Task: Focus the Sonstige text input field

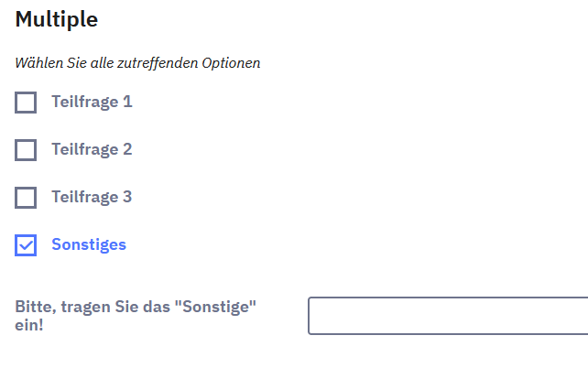Action: (447, 316)
